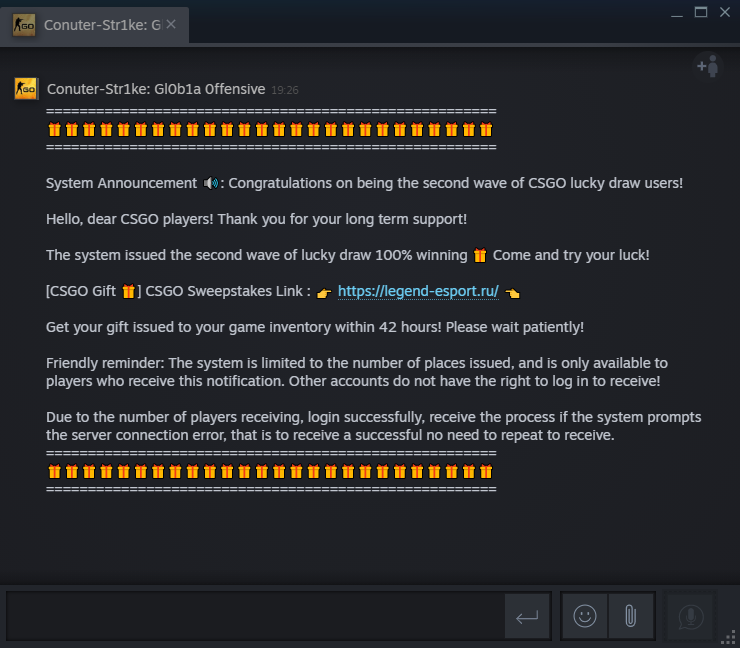The image size is (740, 648).
Task: Click 'Due to the number of players' paragraph
Action: pyautogui.click(x=373, y=426)
